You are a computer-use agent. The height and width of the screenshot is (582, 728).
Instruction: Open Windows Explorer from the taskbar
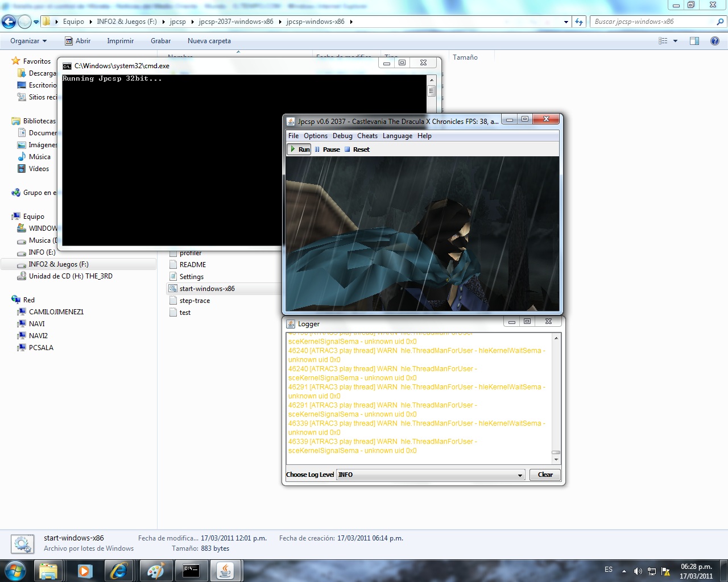tap(49, 571)
